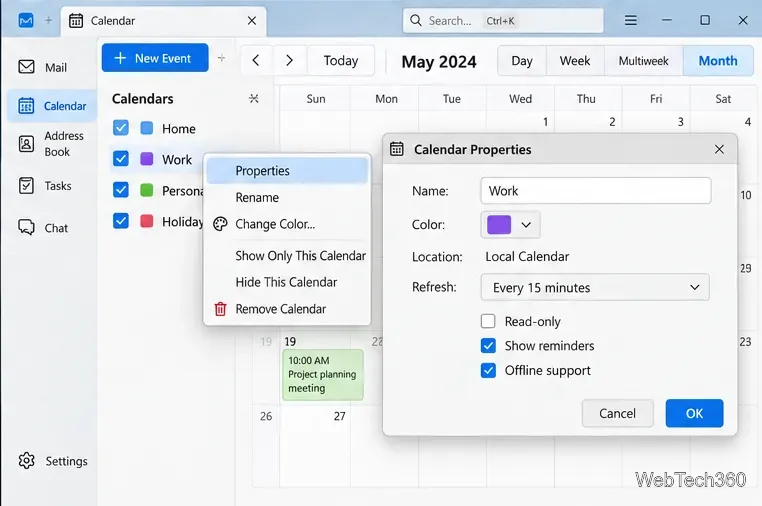Viewport: 762px width, 506px height.
Task: Switch to Month view
Action: pyautogui.click(x=718, y=61)
